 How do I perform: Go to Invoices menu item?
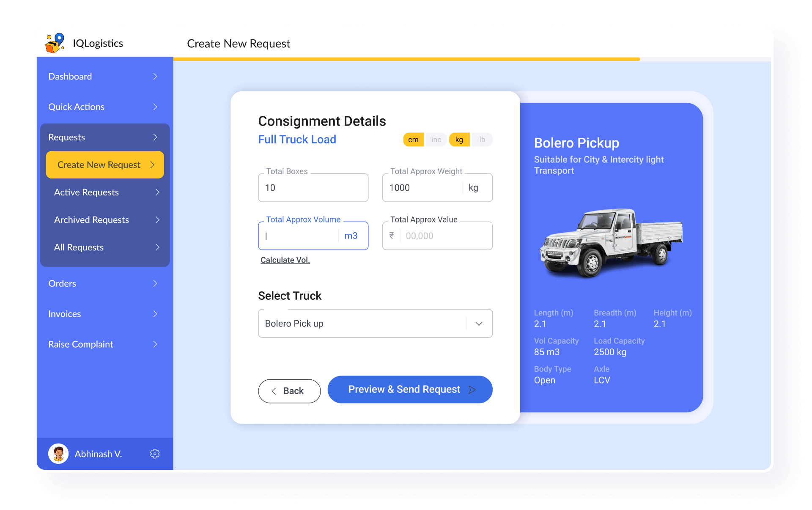(65, 314)
